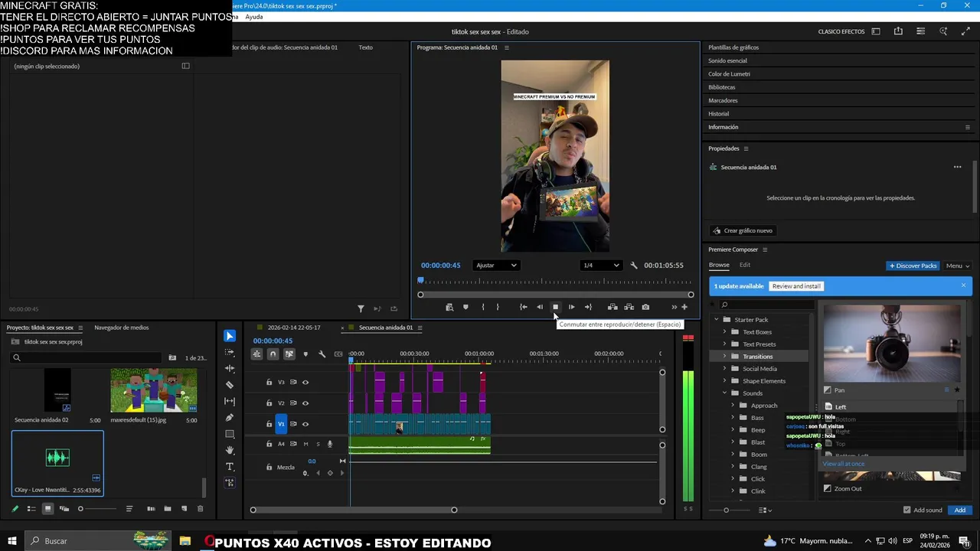Open Premiere Composer Menu dropdown
Image resolution: width=980 pixels, height=551 pixels.
[x=958, y=266]
